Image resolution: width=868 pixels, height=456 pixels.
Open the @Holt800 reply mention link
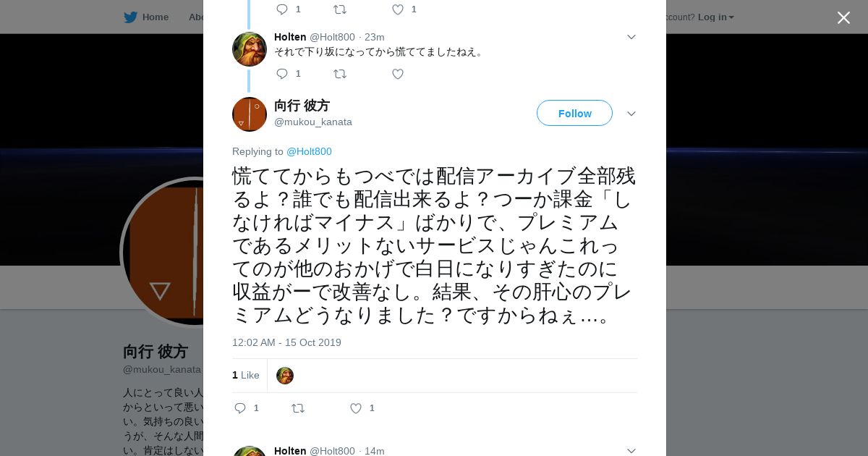coord(309,151)
